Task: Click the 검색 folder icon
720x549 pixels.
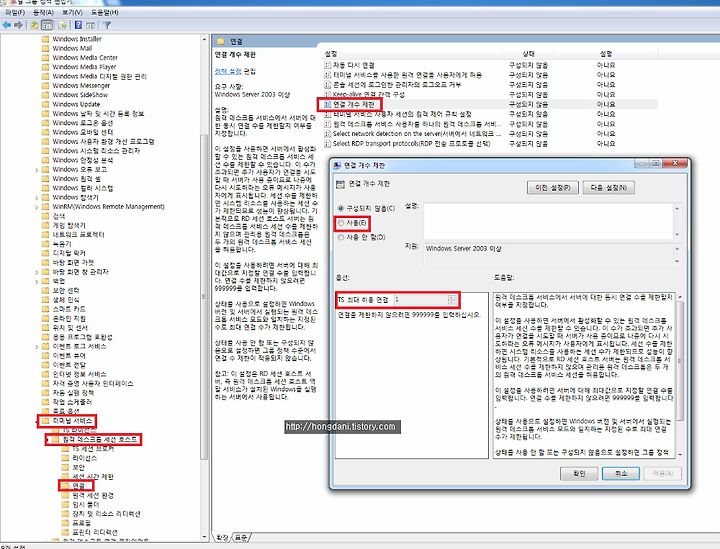Action: click(x=45, y=216)
